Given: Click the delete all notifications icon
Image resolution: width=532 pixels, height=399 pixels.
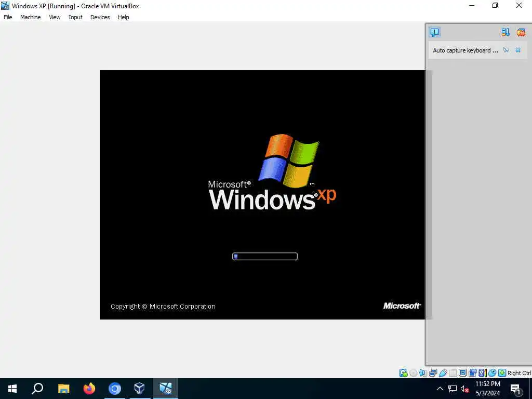Looking at the screenshot, I should click(x=521, y=32).
